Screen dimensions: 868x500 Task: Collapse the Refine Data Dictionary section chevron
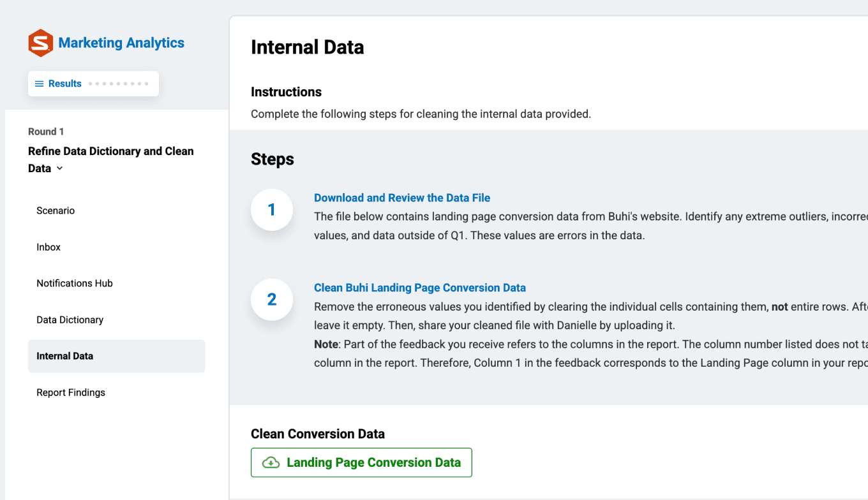pos(60,168)
